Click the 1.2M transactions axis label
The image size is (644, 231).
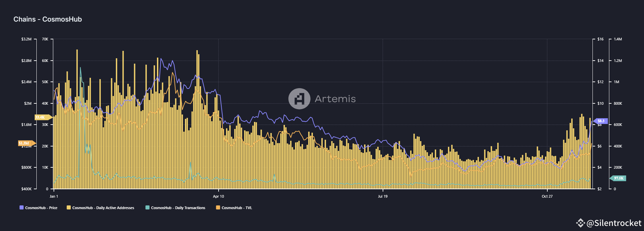tap(618, 61)
